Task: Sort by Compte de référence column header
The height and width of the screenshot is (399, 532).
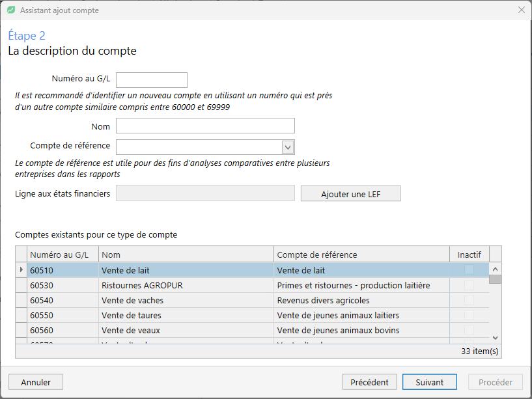Action: click(x=361, y=255)
